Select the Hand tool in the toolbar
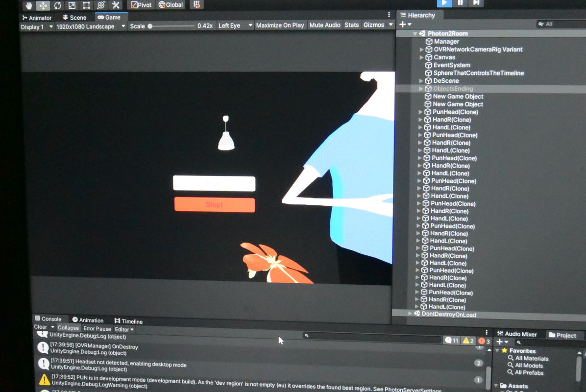586x392 pixels. [29, 5]
